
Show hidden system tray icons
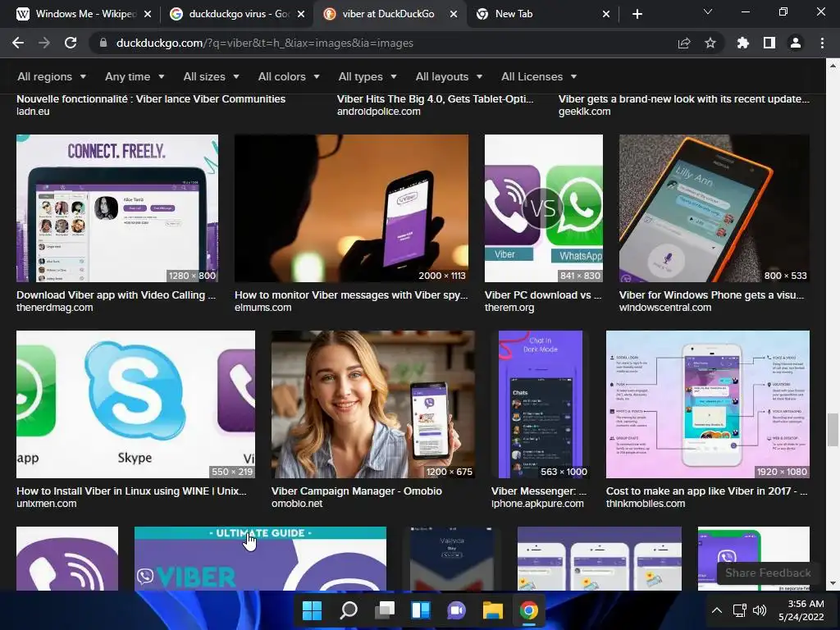point(717,610)
